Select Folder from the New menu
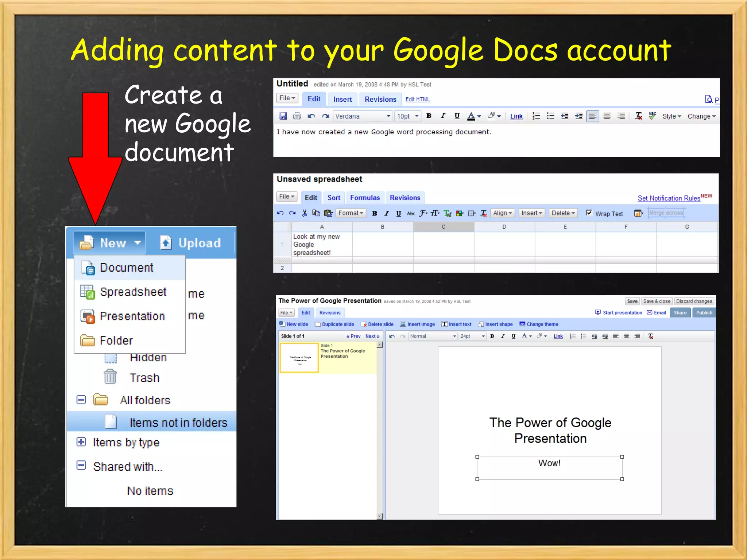Screen dimensions: 747x560 [x=130, y=340]
